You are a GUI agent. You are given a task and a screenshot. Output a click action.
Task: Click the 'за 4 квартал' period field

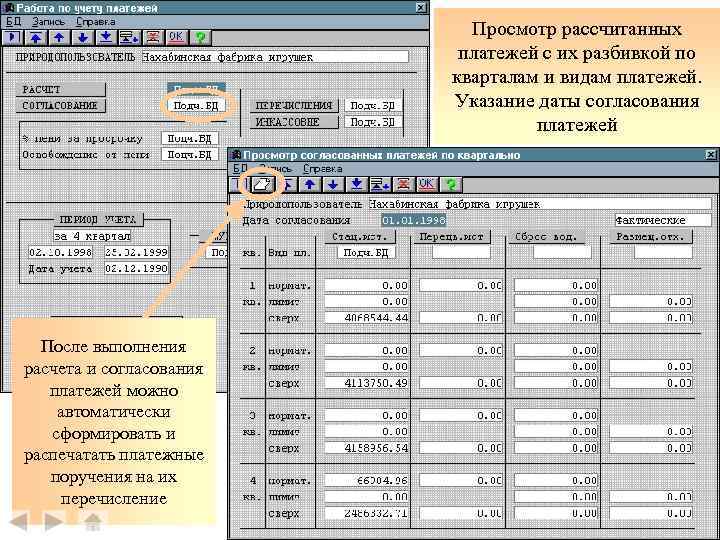pyautogui.click(x=92, y=236)
